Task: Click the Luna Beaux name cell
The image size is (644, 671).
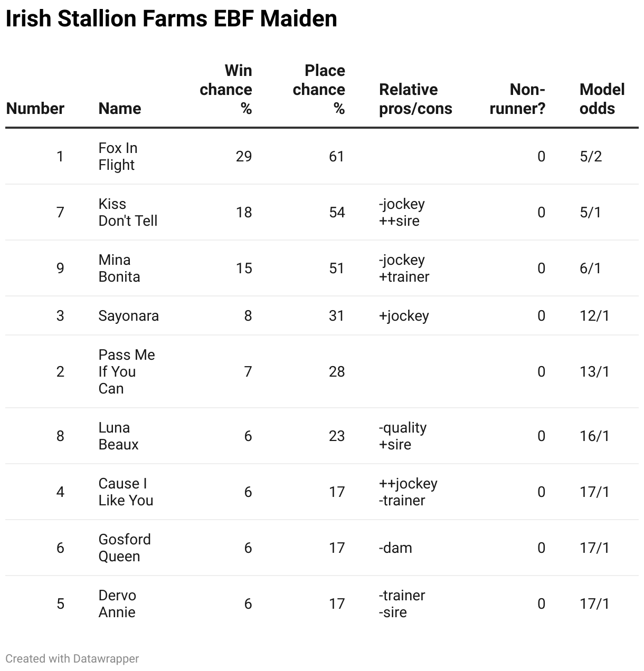Action: (x=118, y=436)
